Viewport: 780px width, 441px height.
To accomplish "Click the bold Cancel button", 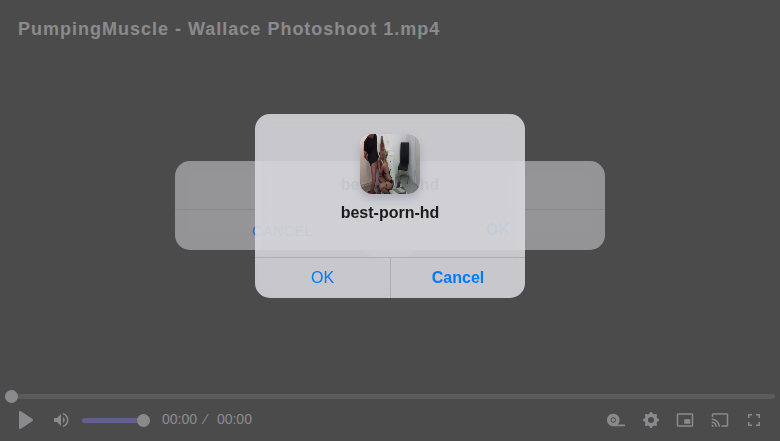I will (x=457, y=277).
